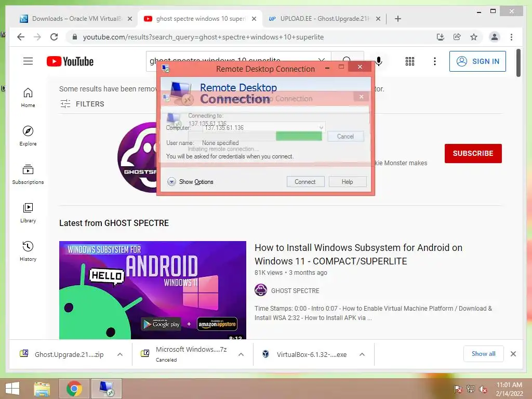Image resolution: width=532 pixels, height=399 pixels.
Task: Open Windows Subsystem for Android video title
Action: [x=358, y=255]
